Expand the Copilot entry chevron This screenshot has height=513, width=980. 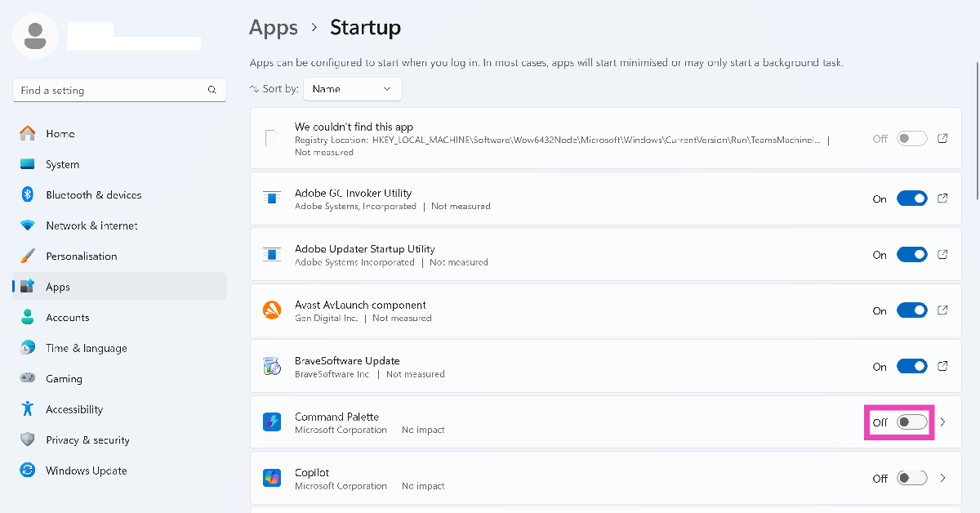click(943, 478)
